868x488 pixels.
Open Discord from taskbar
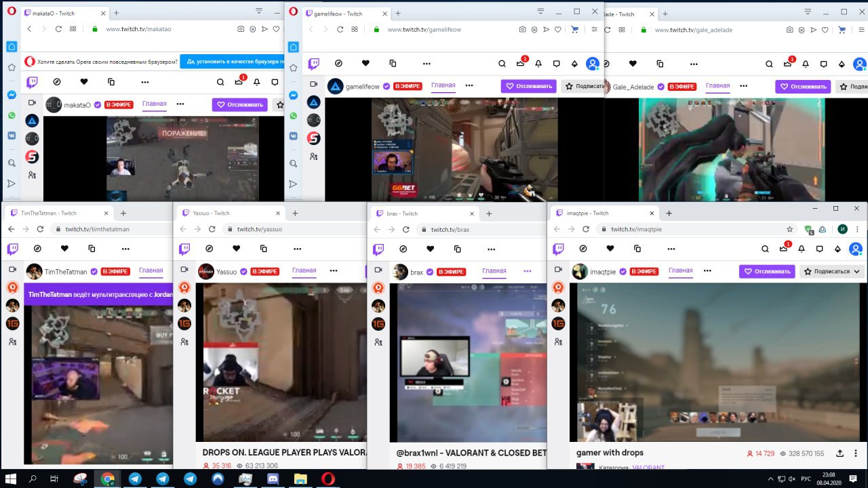pos(273,478)
